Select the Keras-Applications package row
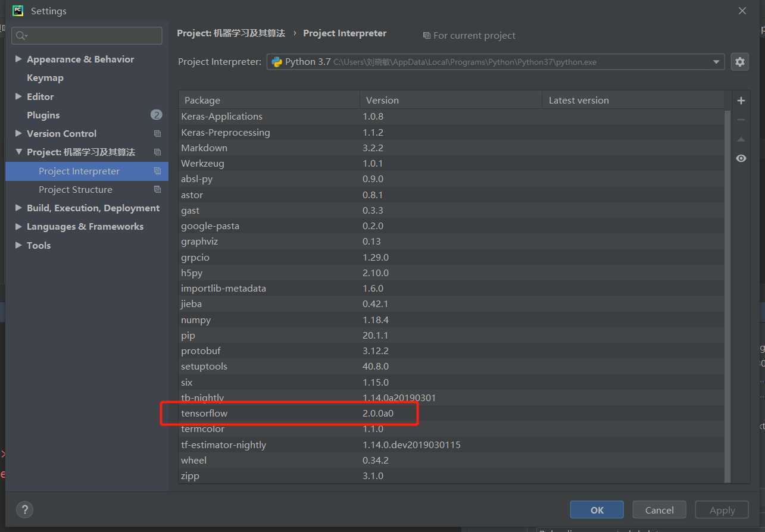 click(451, 117)
